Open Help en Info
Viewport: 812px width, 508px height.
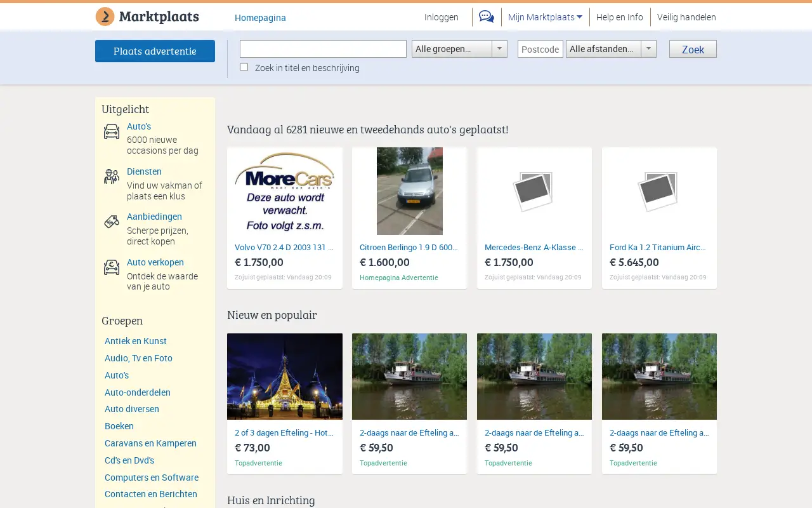tap(620, 17)
